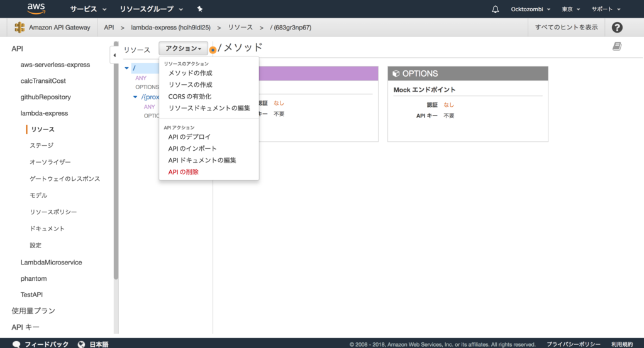Select API ドキュメントの編集
The width and height of the screenshot is (644, 348).
click(x=202, y=160)
